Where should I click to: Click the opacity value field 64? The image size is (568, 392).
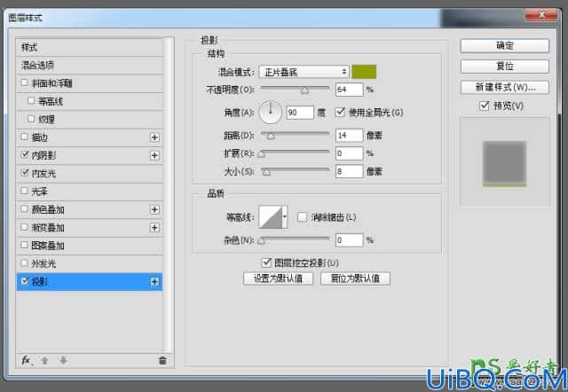[x=349, y=90]
